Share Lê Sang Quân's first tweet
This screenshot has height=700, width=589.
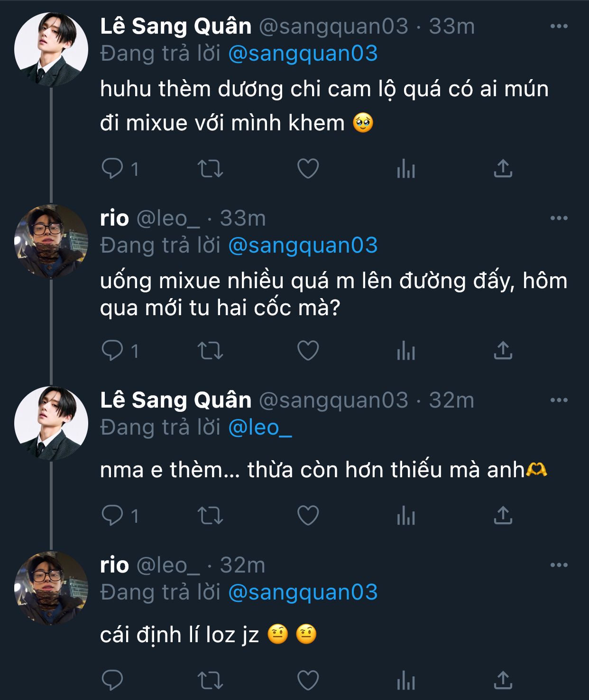pos(503,169)
